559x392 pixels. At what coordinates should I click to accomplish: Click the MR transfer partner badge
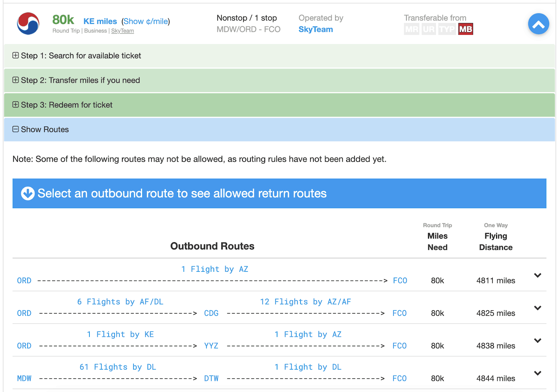412,29
